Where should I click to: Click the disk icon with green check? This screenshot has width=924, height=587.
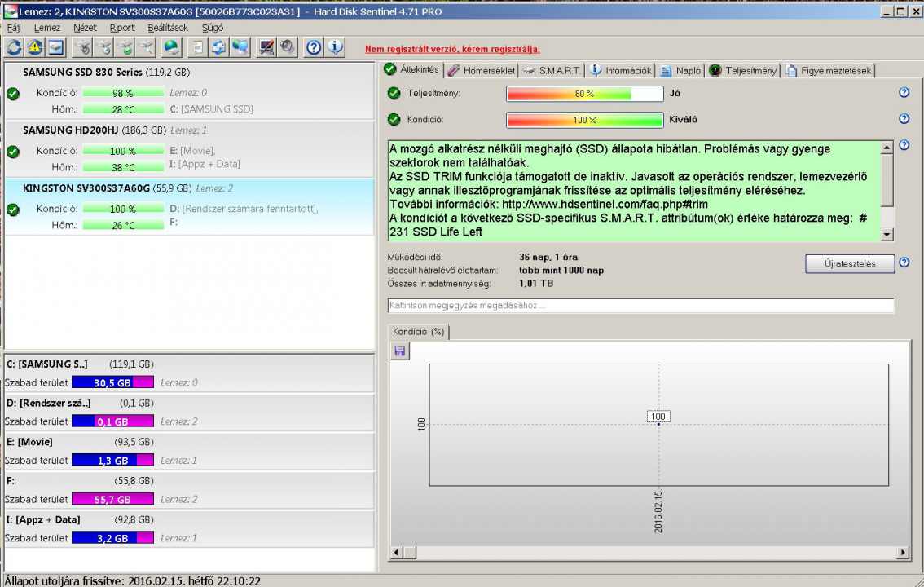click(125, 47)
